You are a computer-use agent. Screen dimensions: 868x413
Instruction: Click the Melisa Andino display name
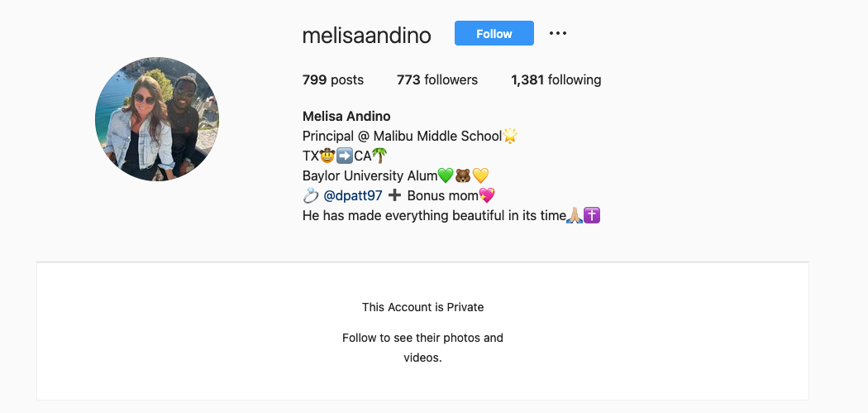(x=346, y=116)
